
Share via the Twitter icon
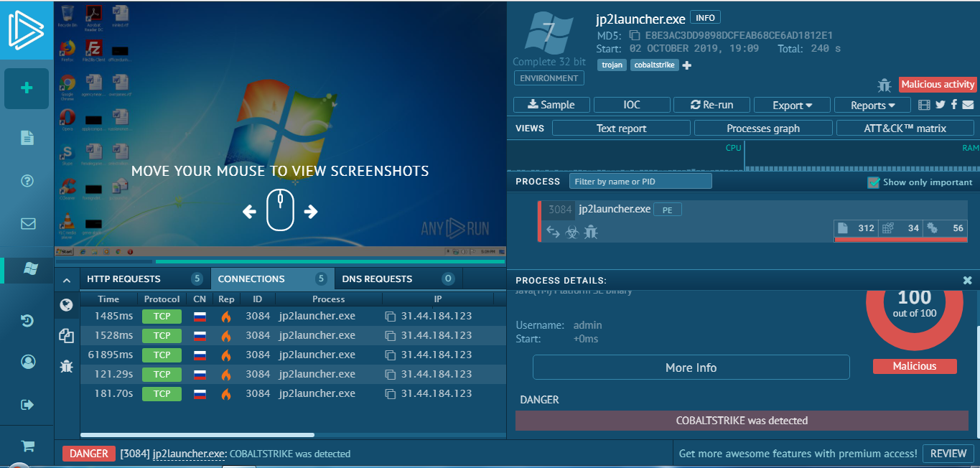[x=941, y=105]
